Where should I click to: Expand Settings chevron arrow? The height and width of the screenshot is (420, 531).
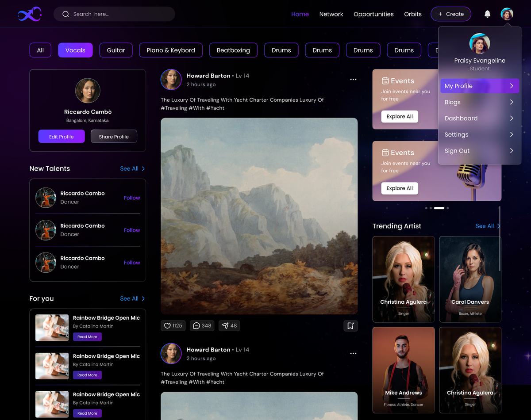(512, 134)
